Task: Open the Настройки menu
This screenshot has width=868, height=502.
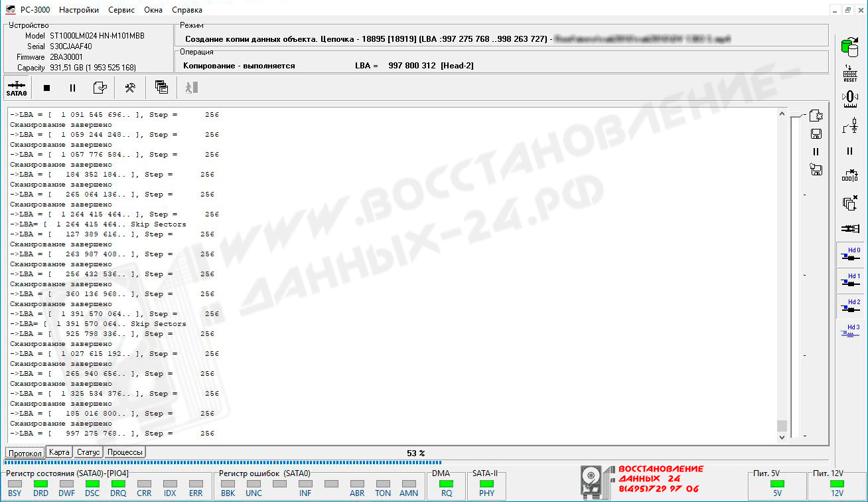Action: (79, 10)
